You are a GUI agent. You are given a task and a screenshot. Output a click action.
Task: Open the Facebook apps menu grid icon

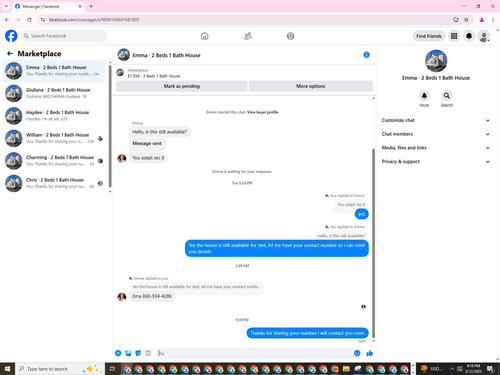(454, 36)
